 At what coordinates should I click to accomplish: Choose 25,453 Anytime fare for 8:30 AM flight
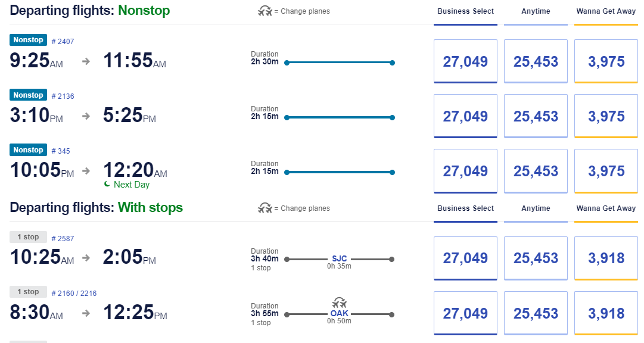coord(536,313)
